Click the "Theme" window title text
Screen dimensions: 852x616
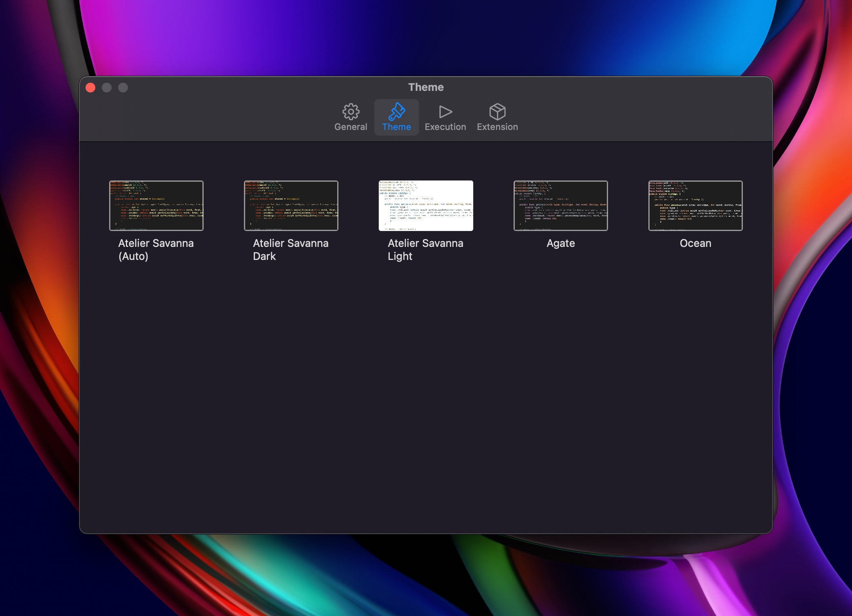pos(426,87)
